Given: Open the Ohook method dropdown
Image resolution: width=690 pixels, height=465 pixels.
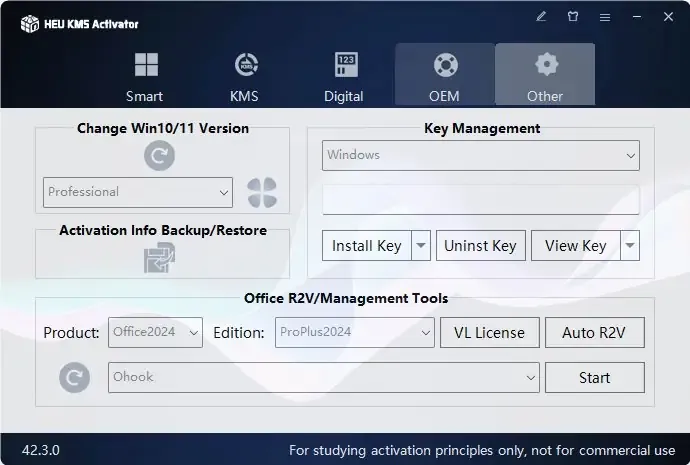Looking at the screenshot, I should pos(323,377).
